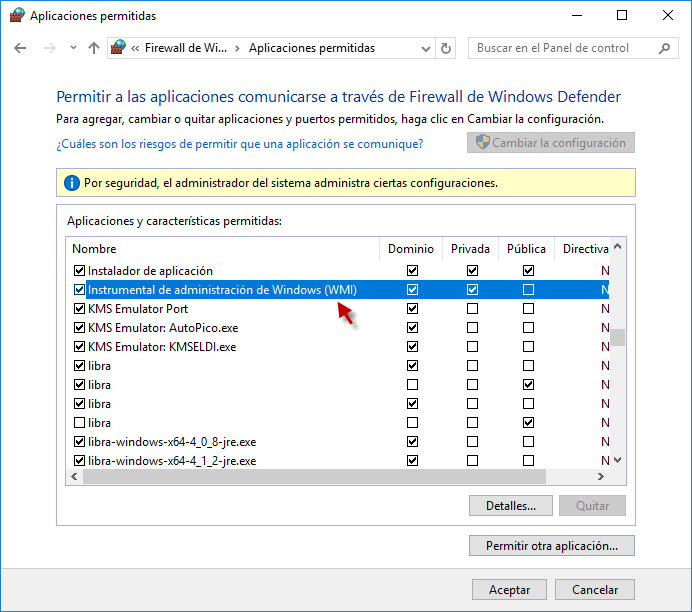Select the libra-windows-x64-4_1_2-jre.exe row

coord(338,461)
